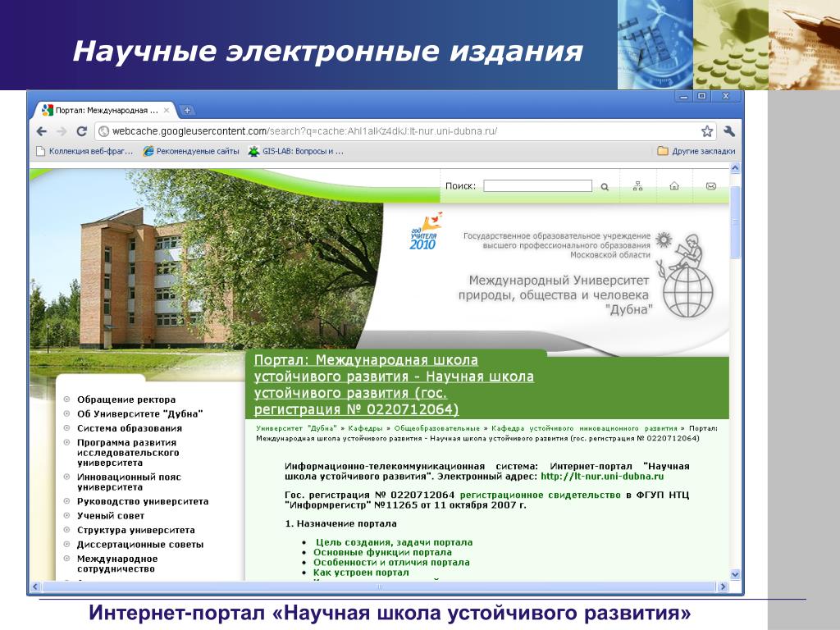This screenshot has height=630, width=840.
Task: Open Международное сотрудничество menu item
Action: coord(117,564)
